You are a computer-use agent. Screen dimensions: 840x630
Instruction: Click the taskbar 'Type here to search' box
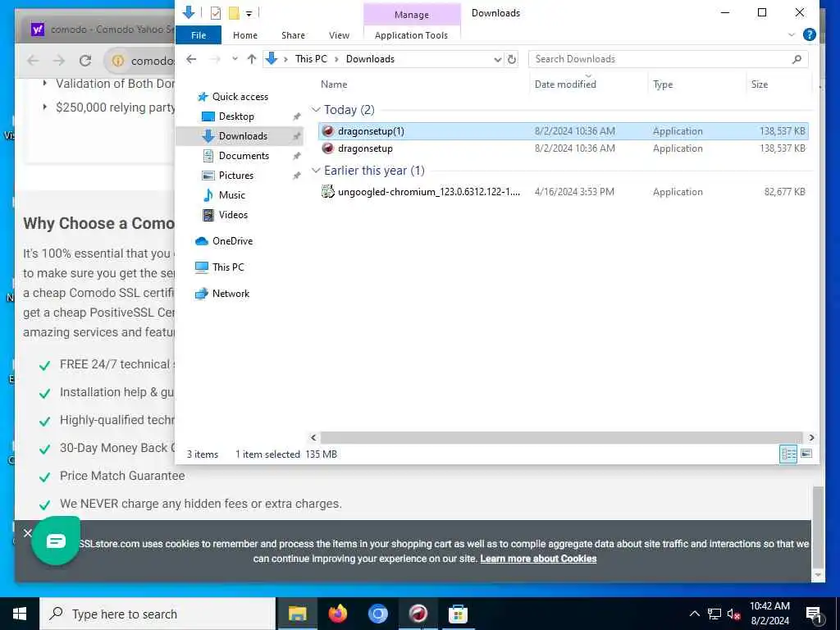pos(157,614)
